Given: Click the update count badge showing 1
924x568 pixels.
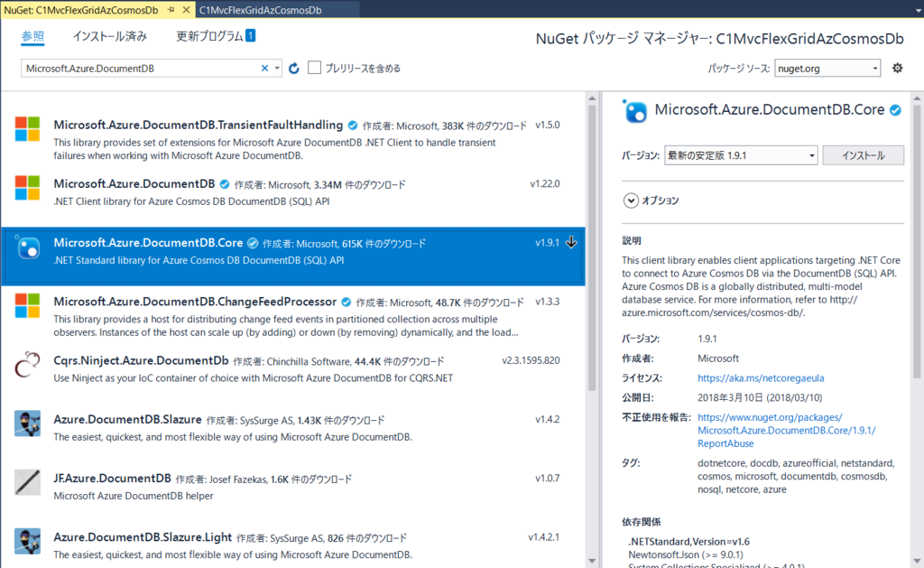Looking at the screenshot, I should point(251,36).
